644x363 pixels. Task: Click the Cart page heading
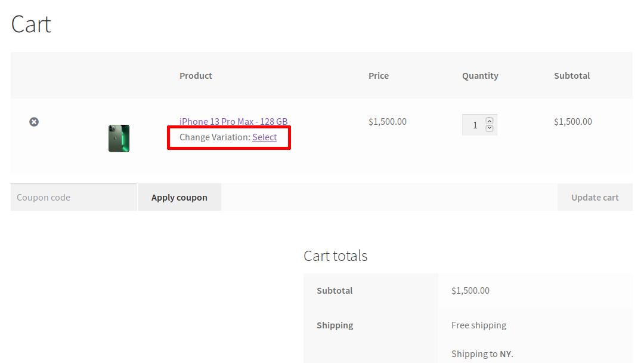pos(31,24)
